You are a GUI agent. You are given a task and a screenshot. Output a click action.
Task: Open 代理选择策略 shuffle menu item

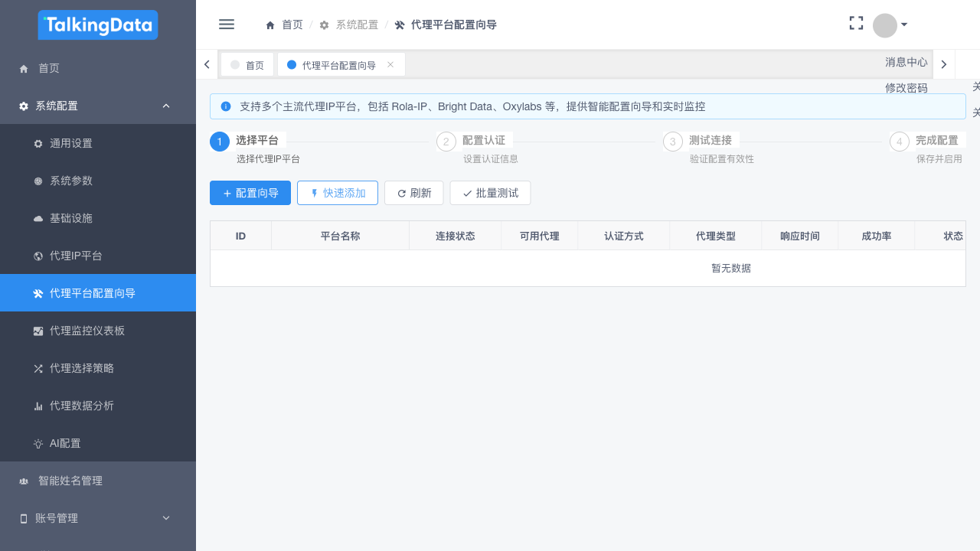click(82, 368)
